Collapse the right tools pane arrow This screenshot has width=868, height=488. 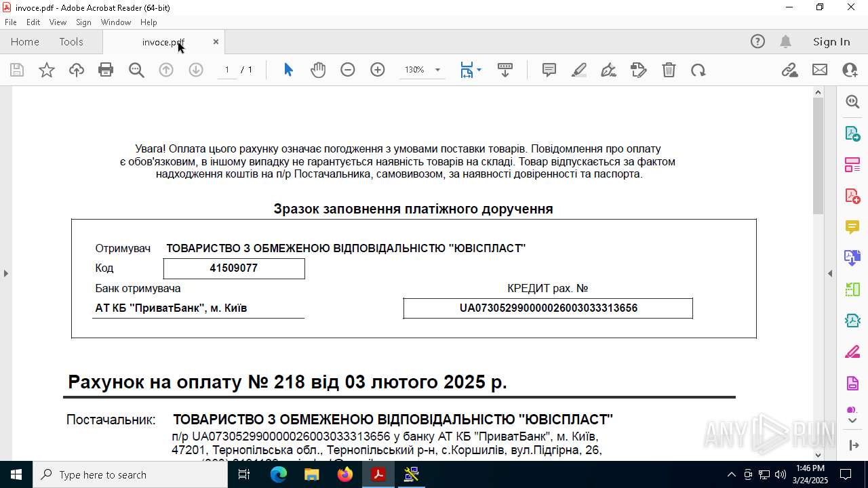(x=830, y=273)
